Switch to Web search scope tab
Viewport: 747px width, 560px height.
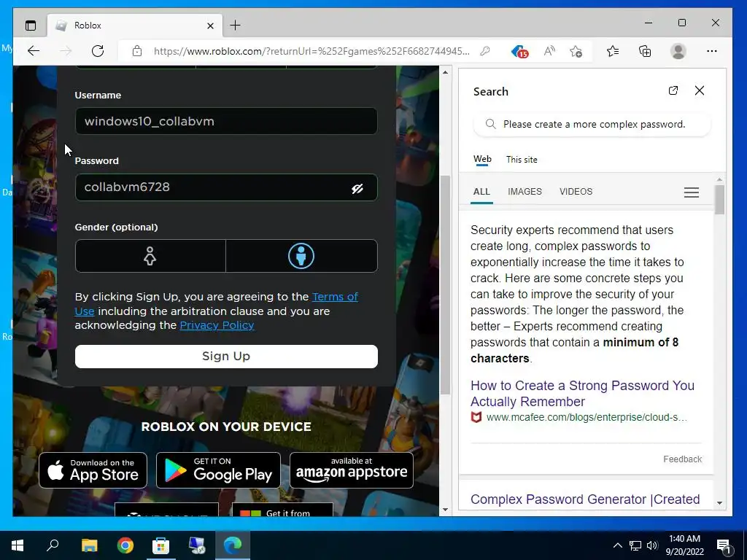click(482, 160)
